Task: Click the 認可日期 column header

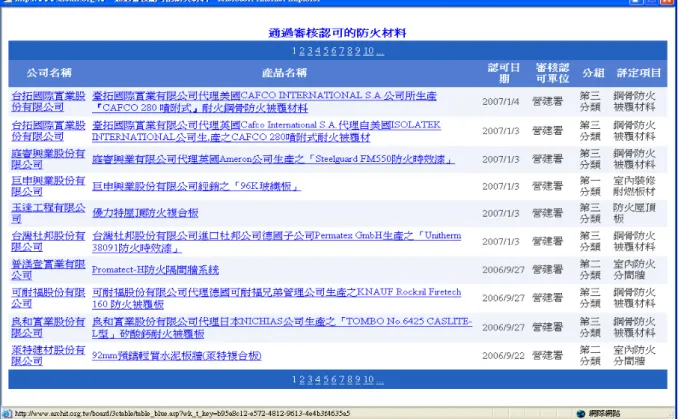Action: point(503,73)
